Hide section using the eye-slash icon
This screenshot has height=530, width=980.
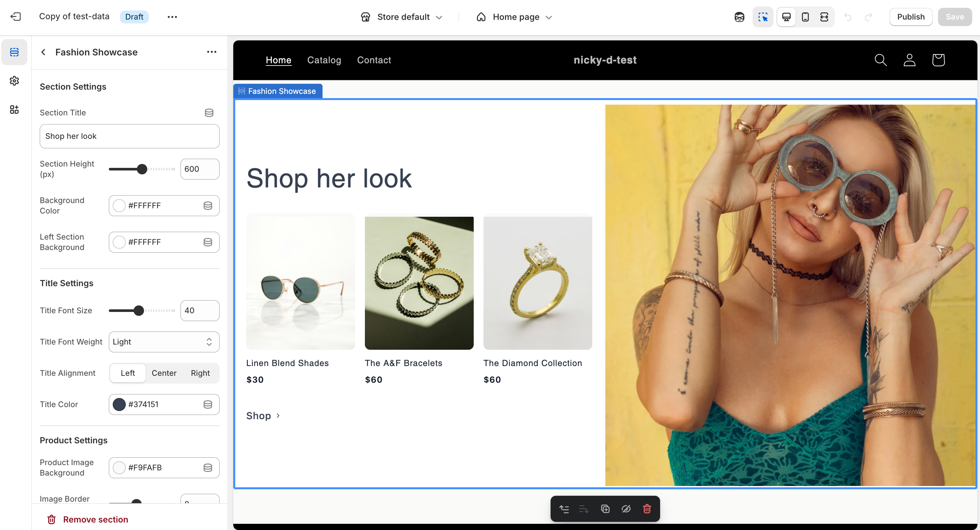626,509
